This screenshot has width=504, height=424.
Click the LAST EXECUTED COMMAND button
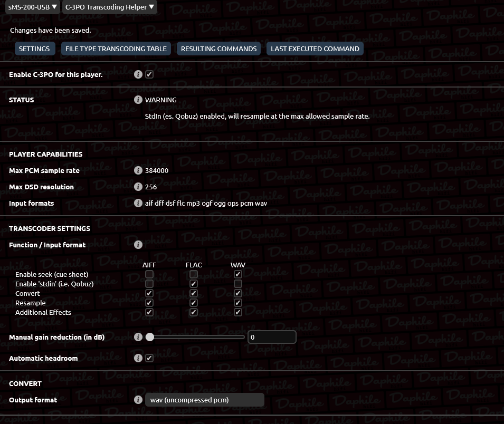315,49
